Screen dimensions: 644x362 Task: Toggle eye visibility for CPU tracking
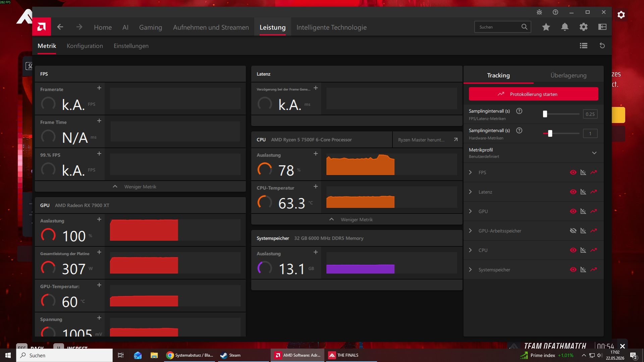tap(573, 250)
